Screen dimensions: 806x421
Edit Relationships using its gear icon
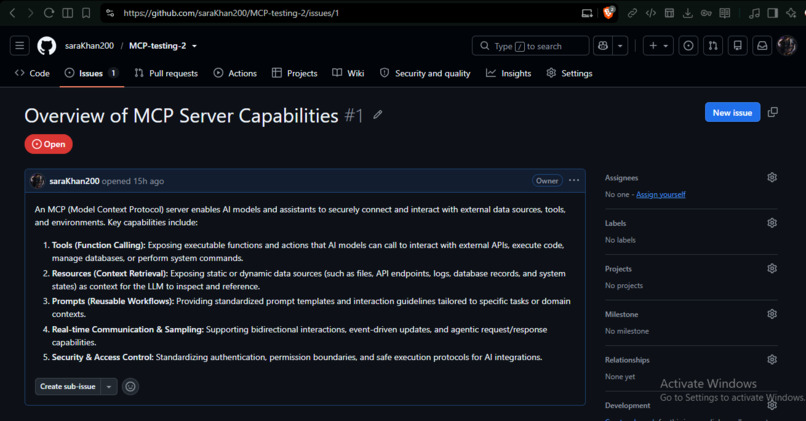pyautogui.click(x=772, y=359)
